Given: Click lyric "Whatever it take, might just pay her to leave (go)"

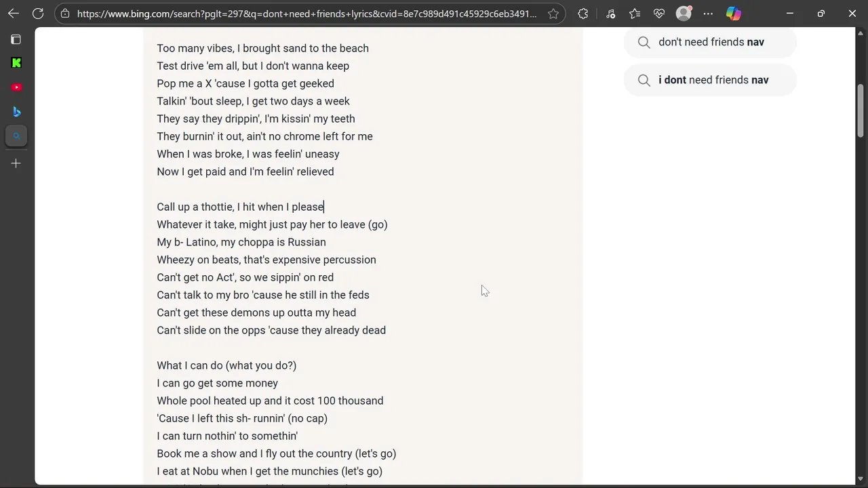Looking at the screenshot, I should coord(273,224).
